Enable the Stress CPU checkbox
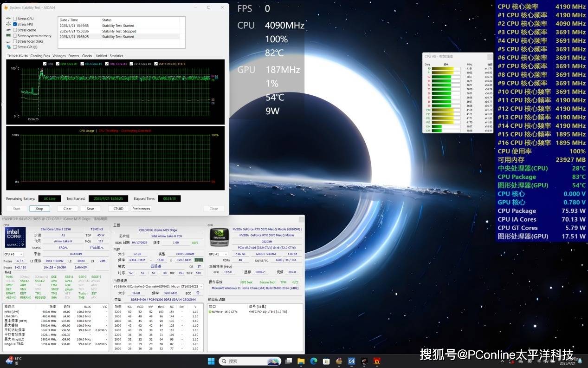 (x=15, y=19)
